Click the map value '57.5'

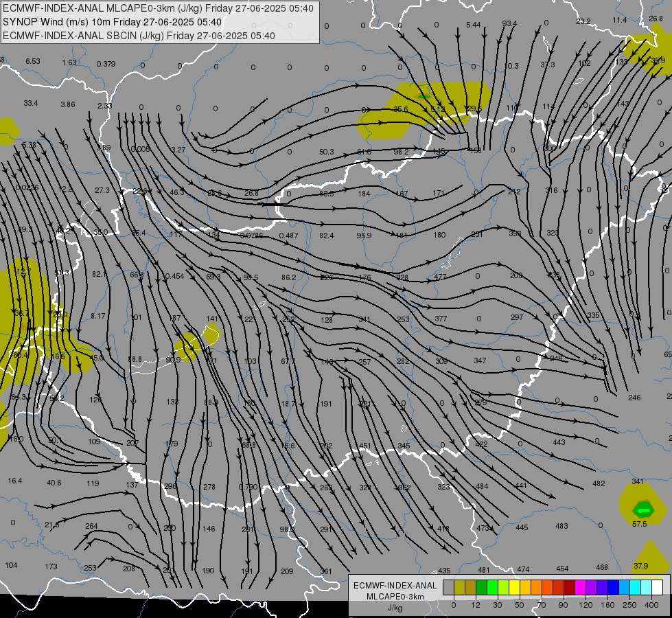640,524
